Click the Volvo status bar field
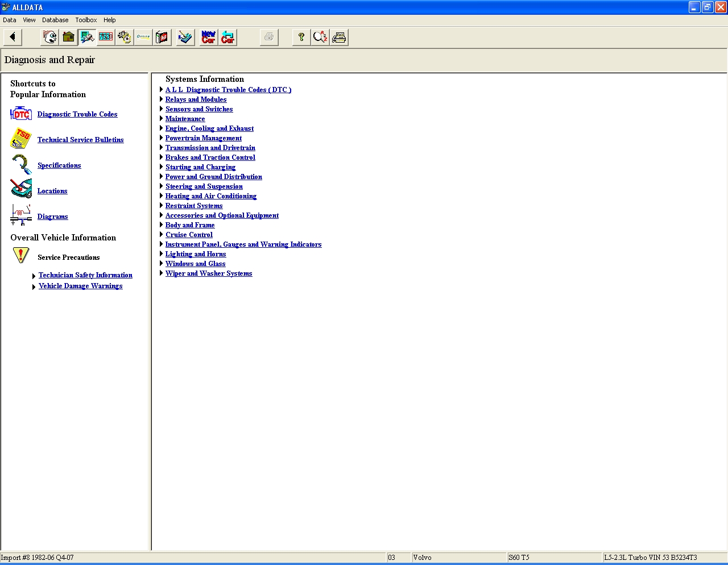728x565 pixels. [459, 558]
